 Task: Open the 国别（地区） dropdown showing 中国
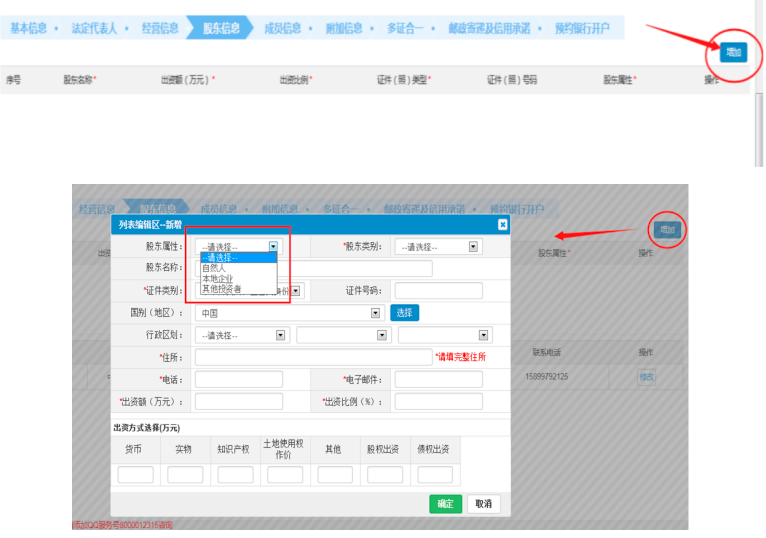pos(289,312)
